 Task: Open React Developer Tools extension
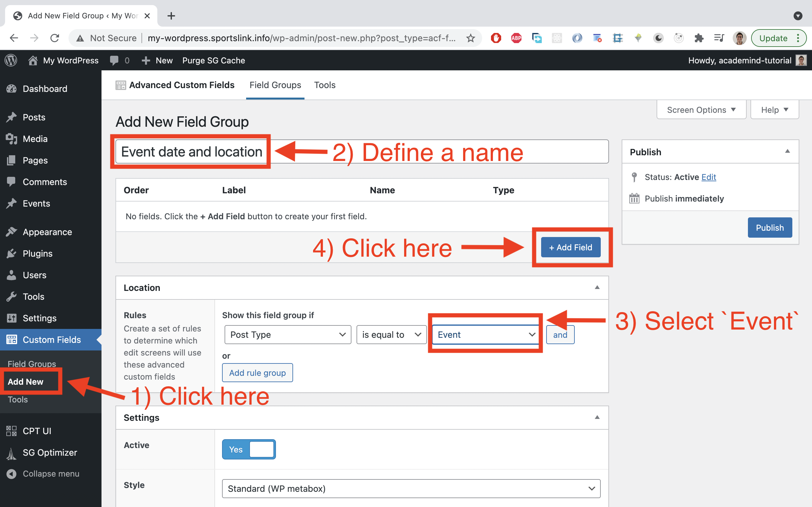click(x=557, y=38)
